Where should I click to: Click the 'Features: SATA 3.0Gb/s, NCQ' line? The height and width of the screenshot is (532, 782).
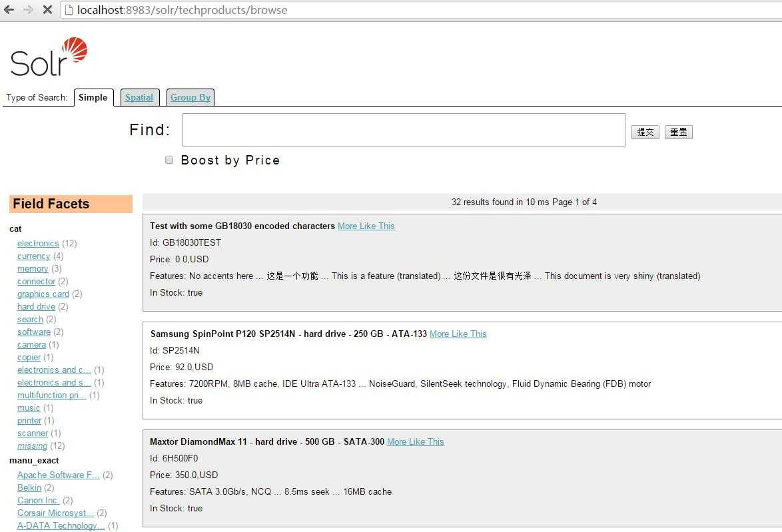[271, 491]
